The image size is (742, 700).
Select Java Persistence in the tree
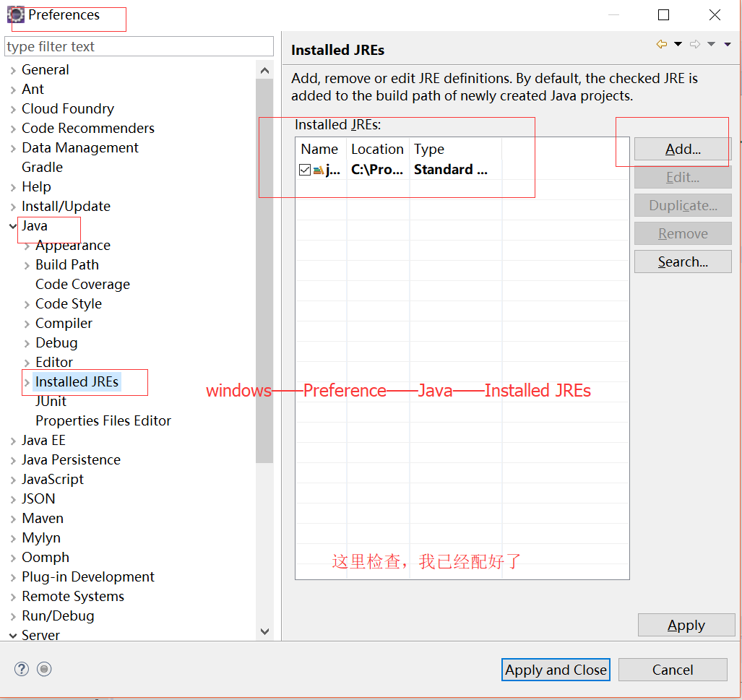pyautogui.click(x=71, y=459)
